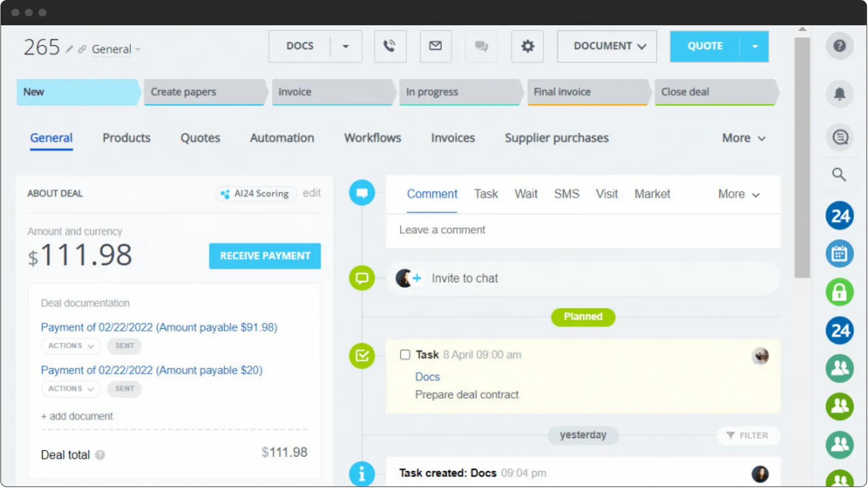Viewport: 868px width, 488px height.
Task: Click the help question mark icon
Action: [x=839, y=46]
